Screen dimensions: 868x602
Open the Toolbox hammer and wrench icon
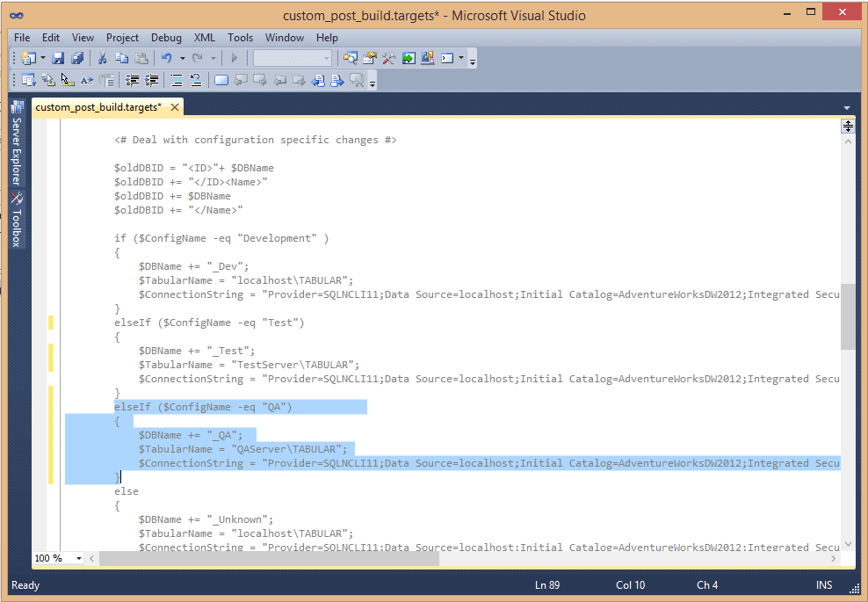pos(388,58)
